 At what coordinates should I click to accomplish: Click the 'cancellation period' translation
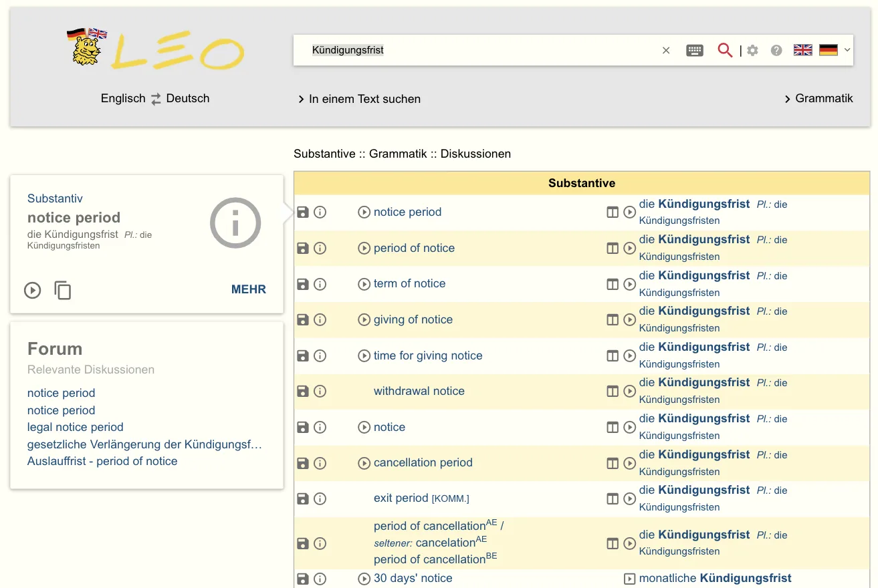click(x=423, y=462)
